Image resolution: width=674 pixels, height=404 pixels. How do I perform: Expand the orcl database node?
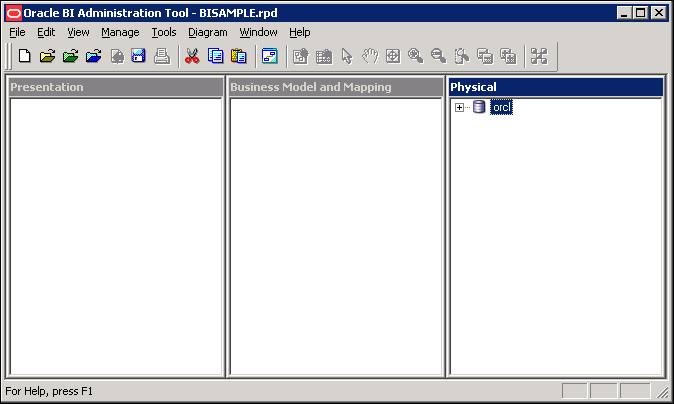point(459,107)
